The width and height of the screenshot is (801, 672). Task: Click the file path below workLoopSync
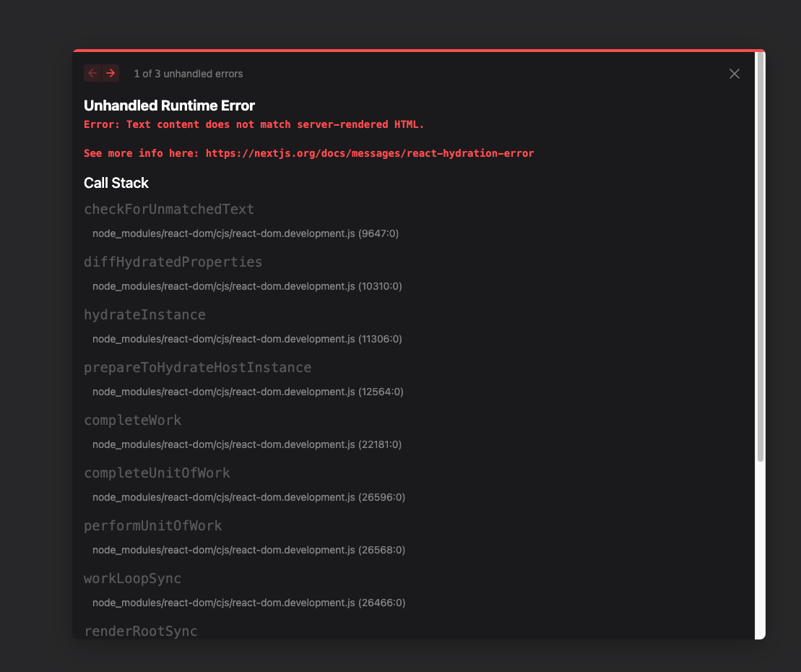[x=248, y=602]
